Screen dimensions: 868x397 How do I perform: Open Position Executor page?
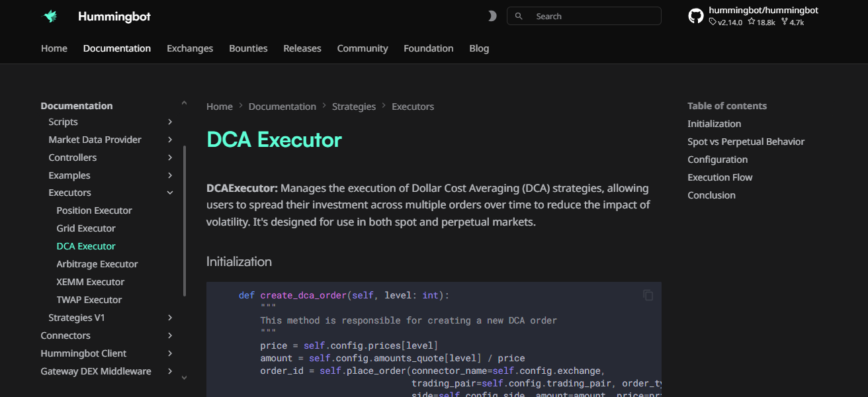coord(94,210)
